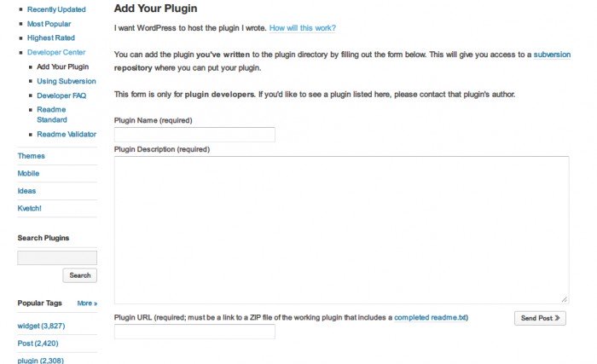Open Using Subversion page
Image resolution: width=597 pixels, height=364 pixels.
pyautogui.click(x=67, y=81)
